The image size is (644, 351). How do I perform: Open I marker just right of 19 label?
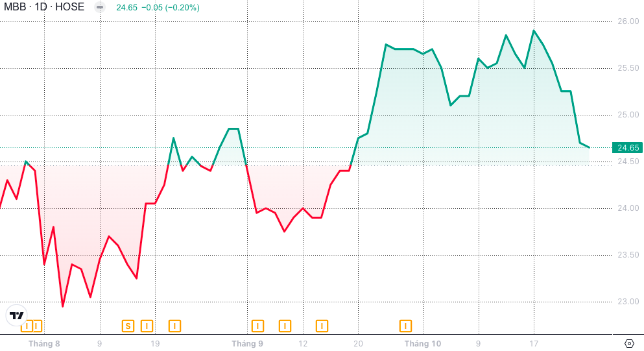tap(174, 326)
